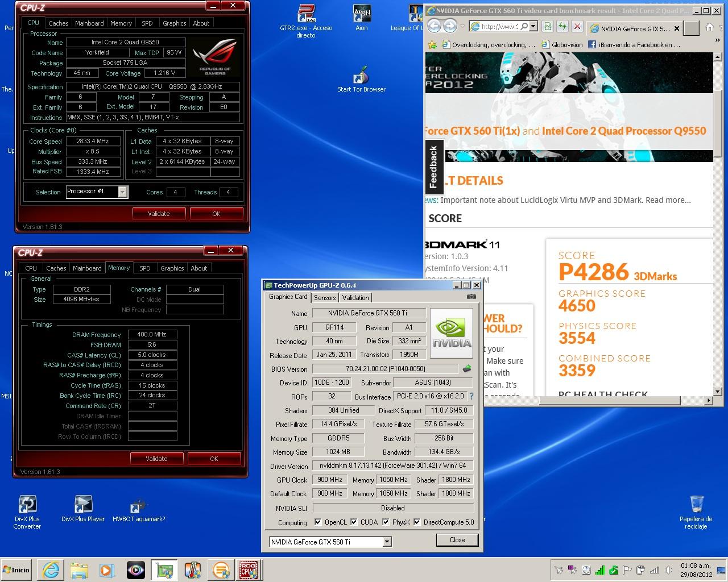Open the Aion desktop icon

pyautogui.click(x=362, y=18)
